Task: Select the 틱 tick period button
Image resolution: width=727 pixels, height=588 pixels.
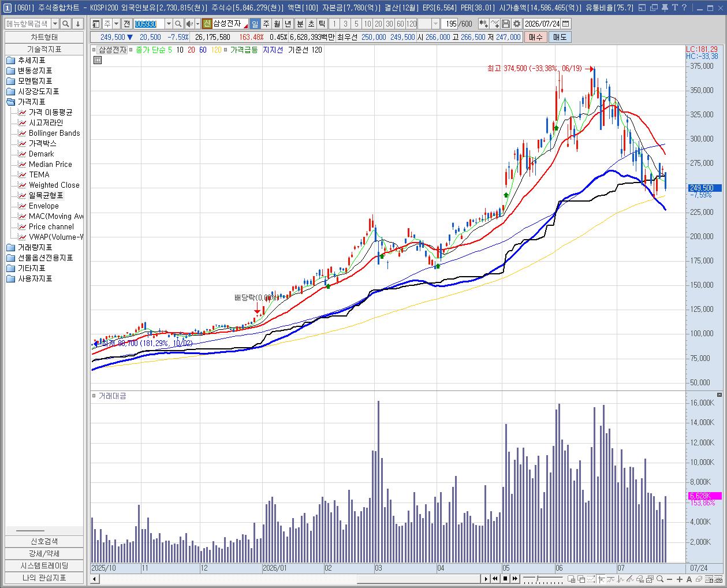Action: pyautogui.click(x=322, y=24)
